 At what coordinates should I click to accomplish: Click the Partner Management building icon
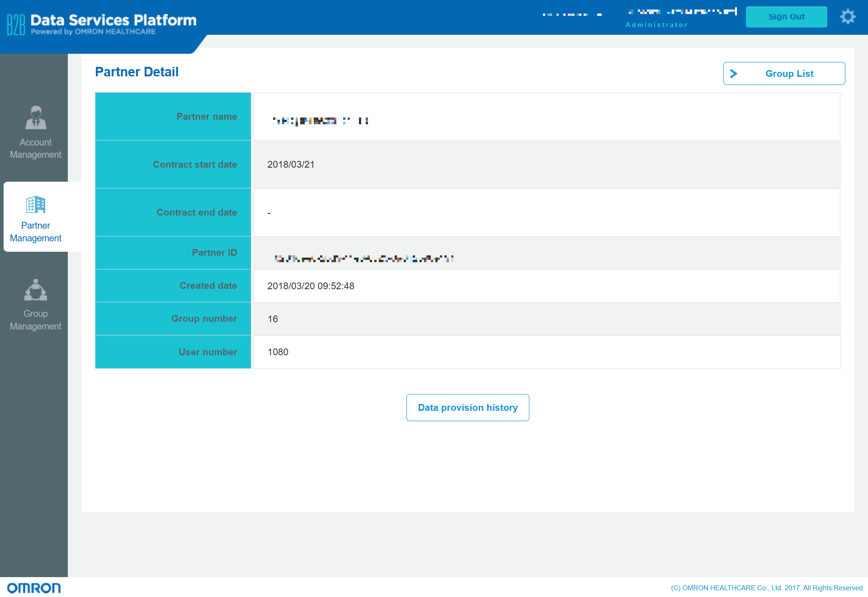(x=36, y=204)
